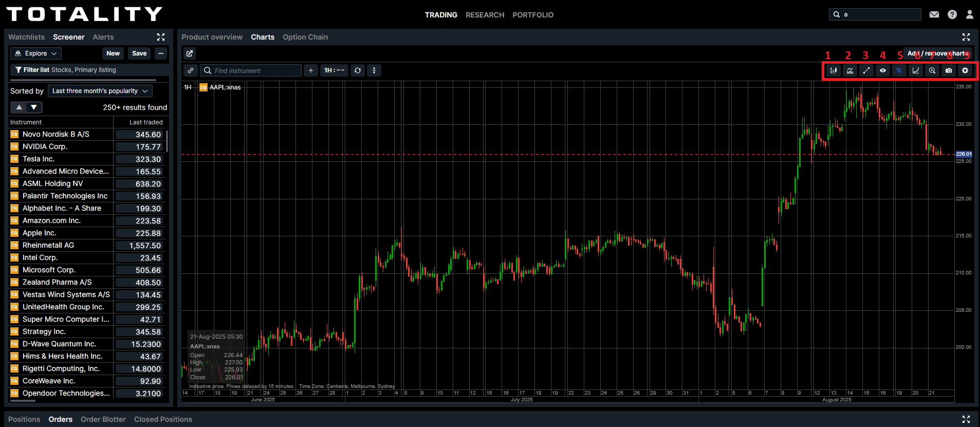Click the instrument list vertical scrollbar
The image size is (980, 427).
pyautogui.click(x=168, y=141)
